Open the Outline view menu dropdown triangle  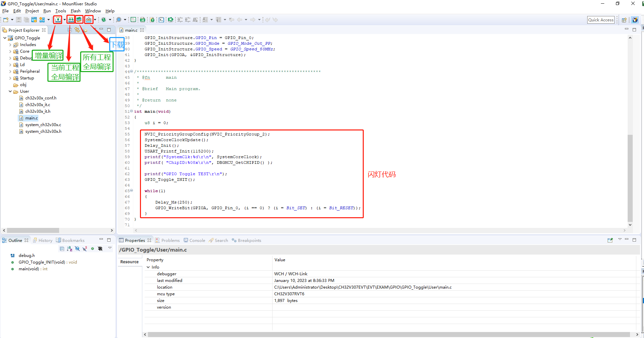click(x=110, y=248)
